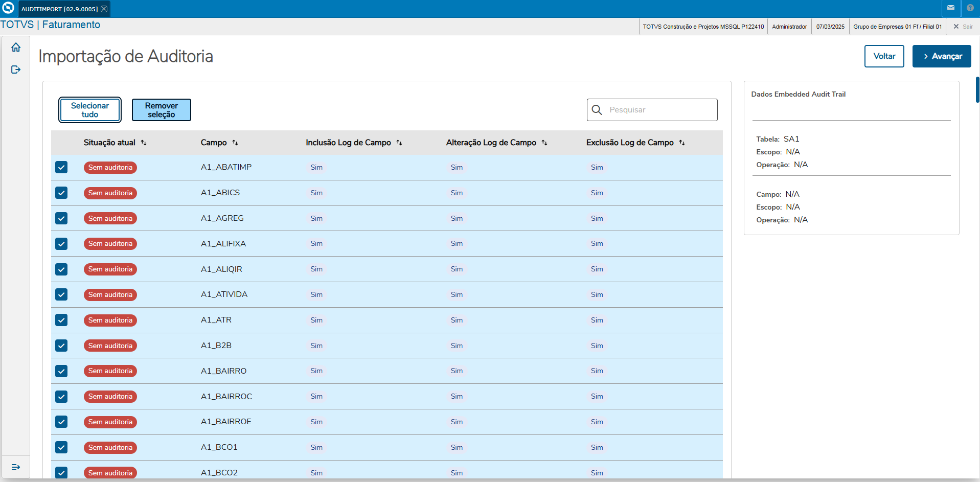Close the AUDITIMPORT tab

pos(104,9)
